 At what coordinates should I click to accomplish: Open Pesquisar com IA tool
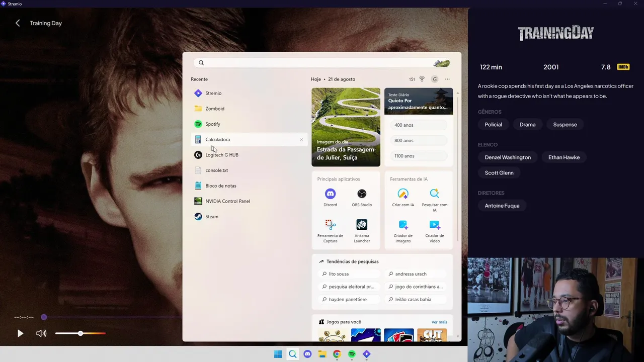point(435,200)
